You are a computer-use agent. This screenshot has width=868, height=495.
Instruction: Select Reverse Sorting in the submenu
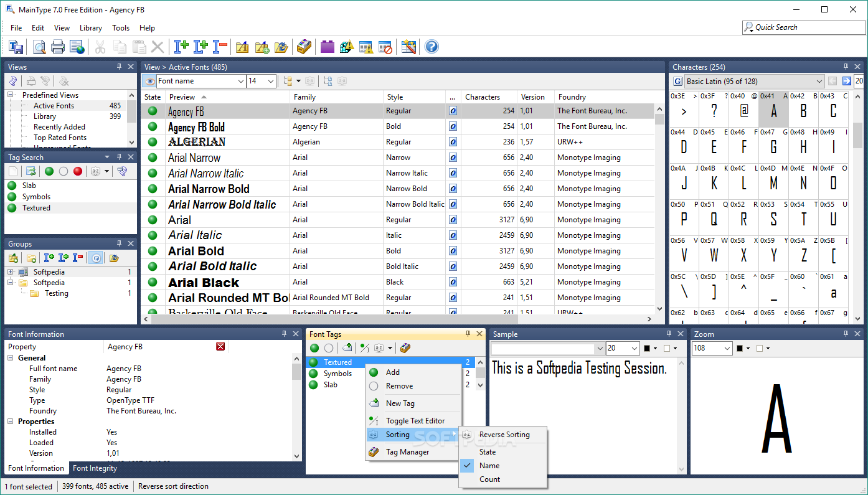tap(503, 435)
